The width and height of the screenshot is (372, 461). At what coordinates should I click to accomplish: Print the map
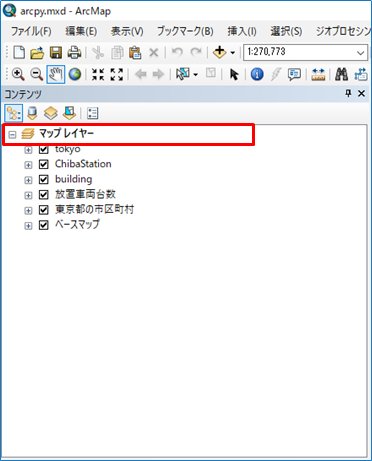(x=74, y=53)
